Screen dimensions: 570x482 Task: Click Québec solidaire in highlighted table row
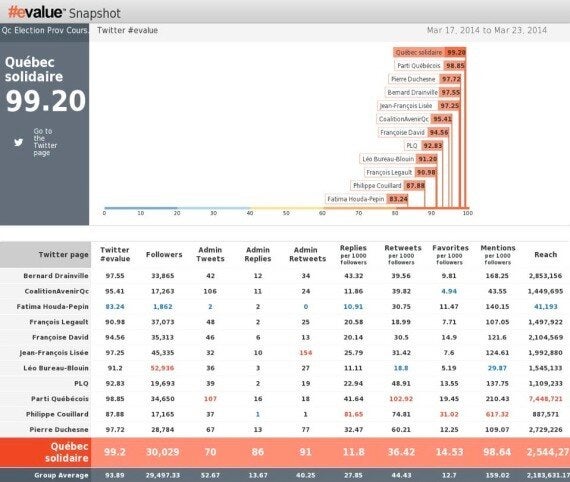point(67,452)
